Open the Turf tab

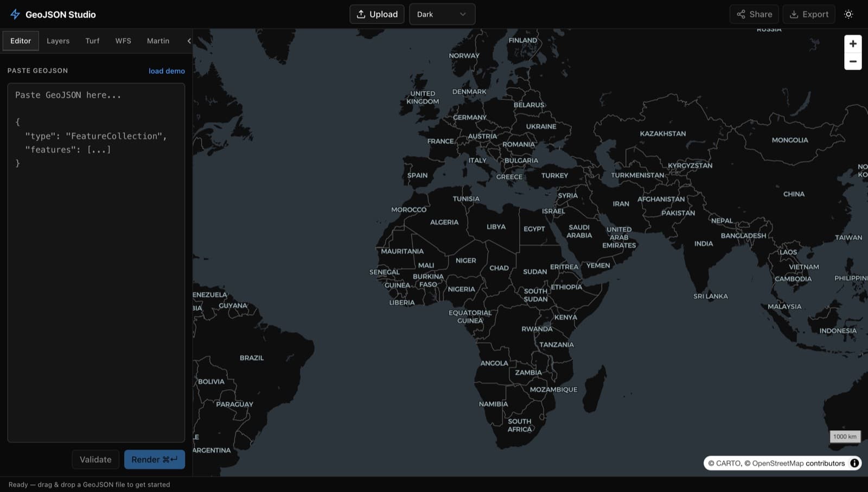pyautogui.click(x=92, y=41)
